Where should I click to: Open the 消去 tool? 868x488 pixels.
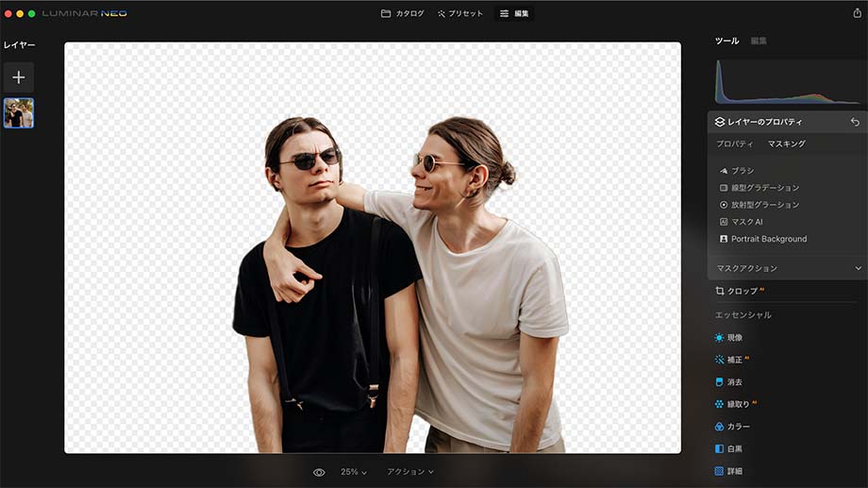(728, 381)
